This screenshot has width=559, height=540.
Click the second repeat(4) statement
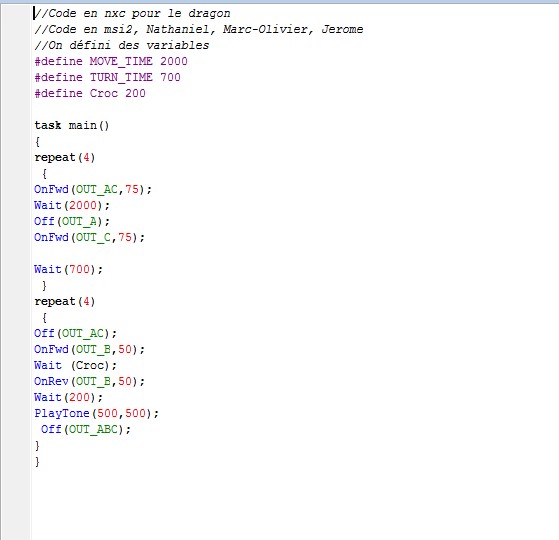click(65, 302)
